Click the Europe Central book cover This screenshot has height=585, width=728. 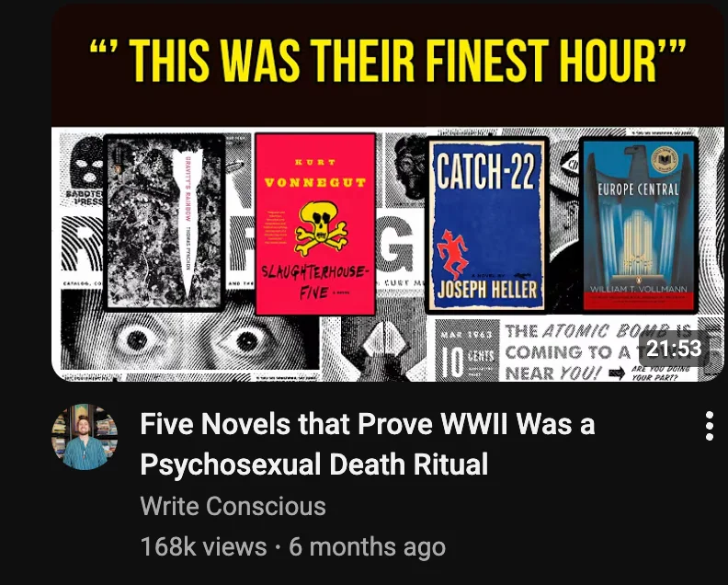639,225
